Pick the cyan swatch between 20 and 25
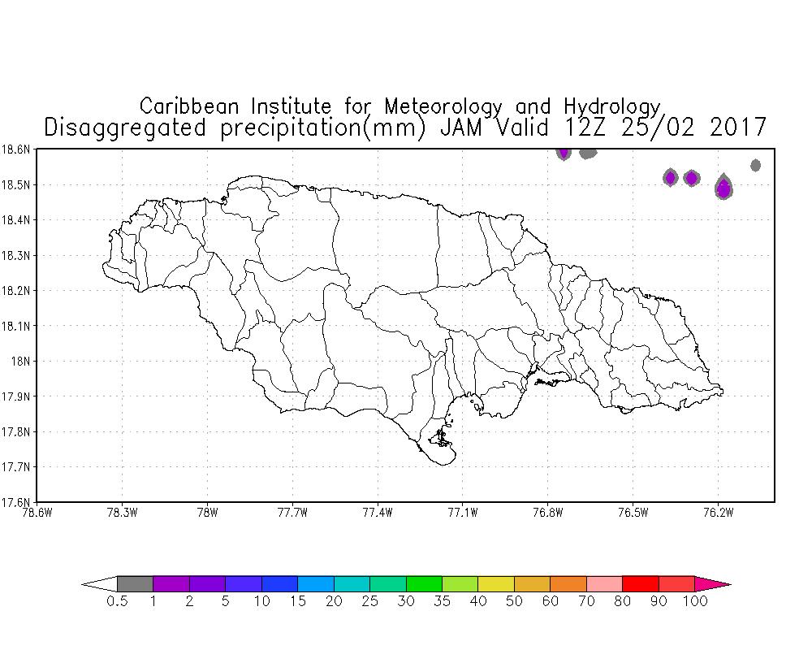 click(x=352, y=583)
